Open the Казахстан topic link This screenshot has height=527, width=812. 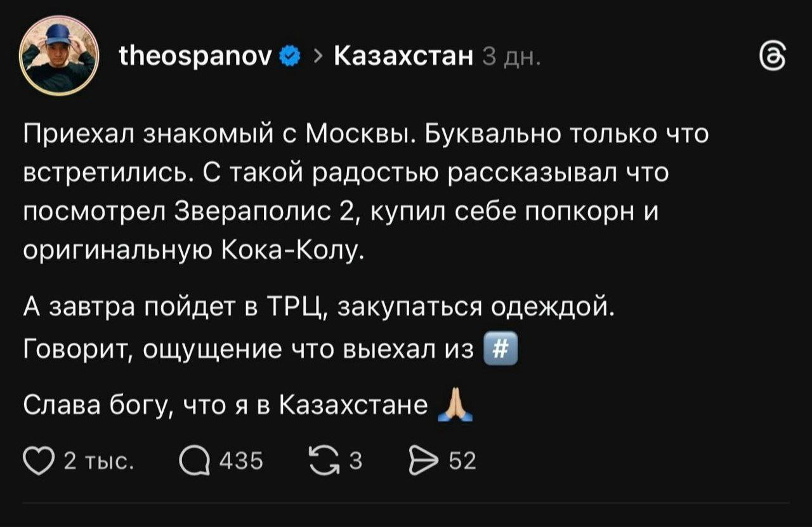(403, 58)
